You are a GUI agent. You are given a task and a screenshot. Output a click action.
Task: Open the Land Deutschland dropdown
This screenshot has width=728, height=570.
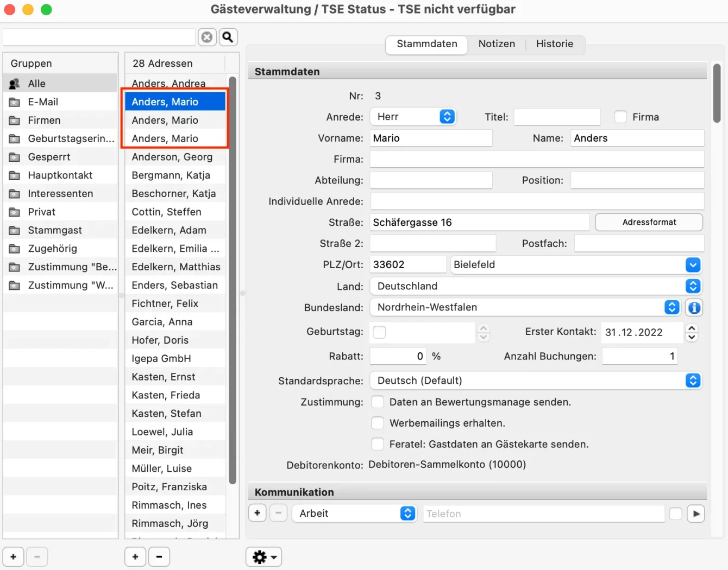pos(536,286)
